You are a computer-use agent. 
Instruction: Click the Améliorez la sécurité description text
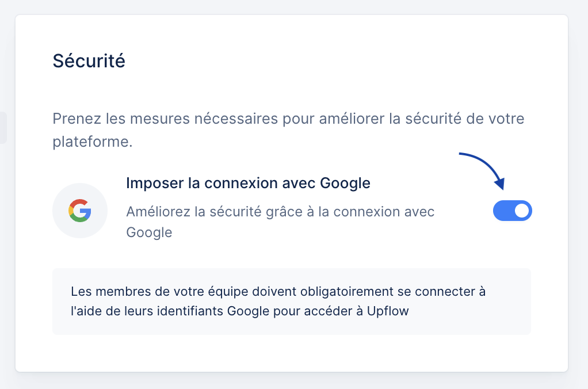[280, 222]
